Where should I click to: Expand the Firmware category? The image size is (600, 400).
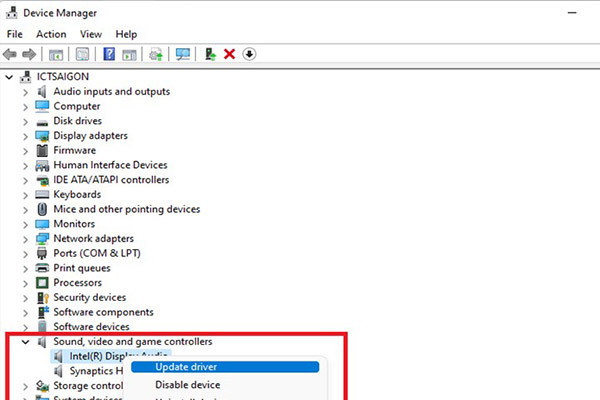click(x=25, y=151)
